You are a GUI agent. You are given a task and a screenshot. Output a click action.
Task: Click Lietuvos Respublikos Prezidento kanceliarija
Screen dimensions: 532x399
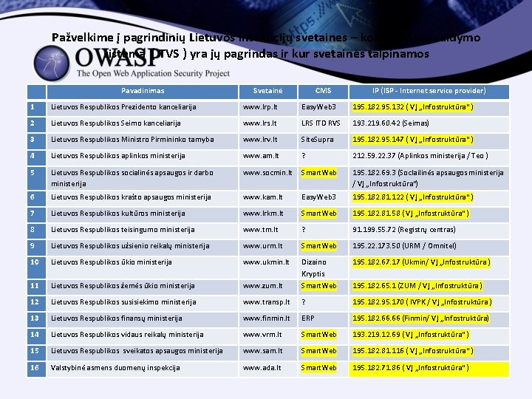pos(123,107)
